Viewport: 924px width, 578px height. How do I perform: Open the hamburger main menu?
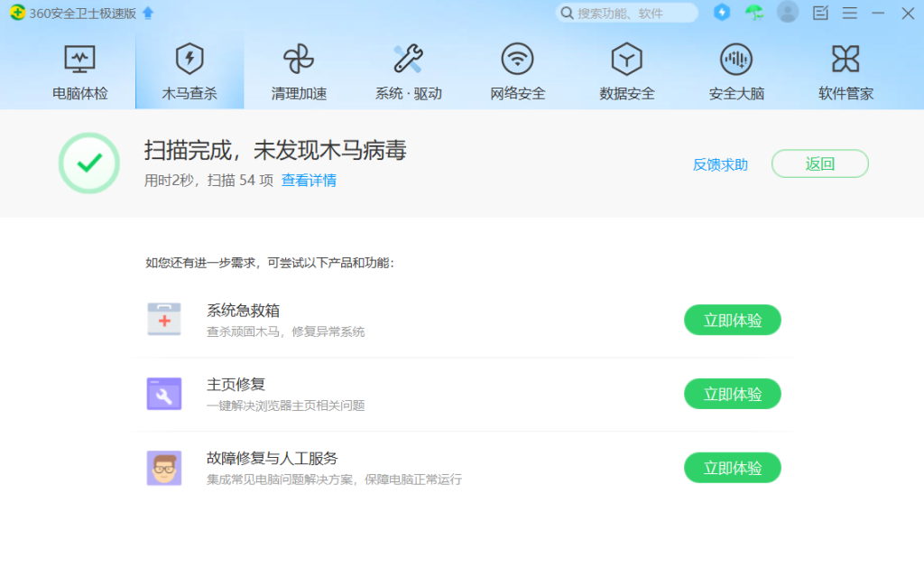[x=849, y=13]
